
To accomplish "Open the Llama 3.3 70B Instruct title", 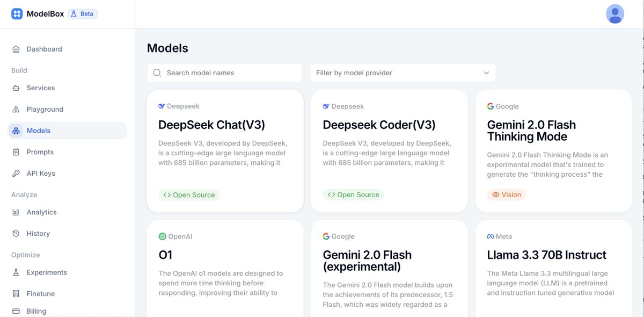I will point(546,255).
